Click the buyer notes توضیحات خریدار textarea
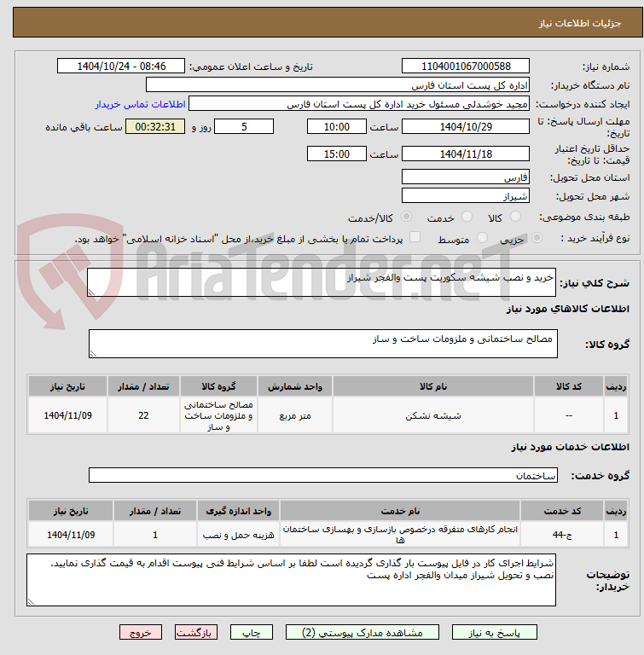644x655 pixels. [291, 580]
